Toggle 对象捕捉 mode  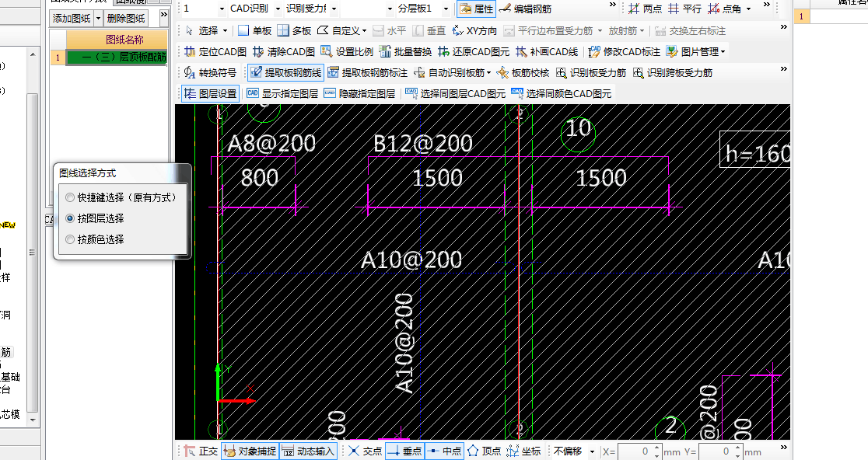[250, 451]
